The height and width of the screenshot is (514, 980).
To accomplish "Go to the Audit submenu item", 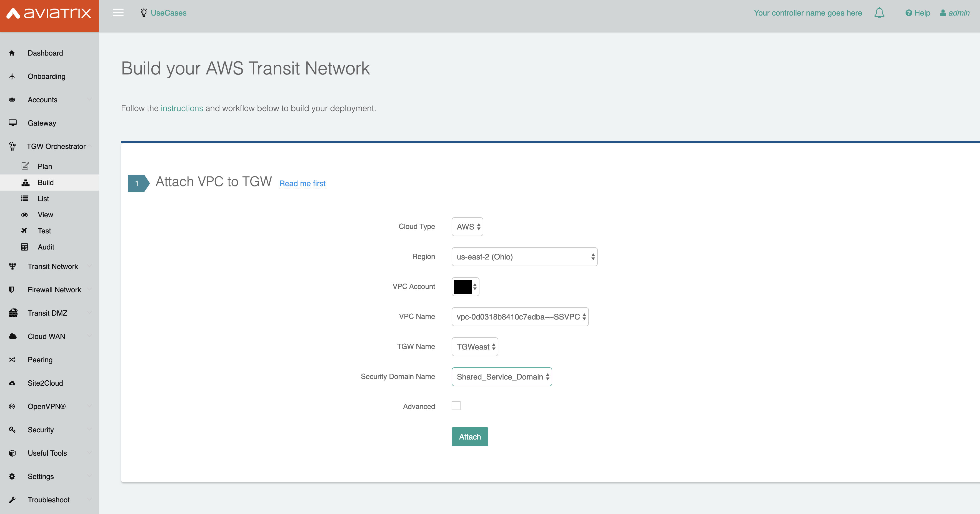I will 46,247.
